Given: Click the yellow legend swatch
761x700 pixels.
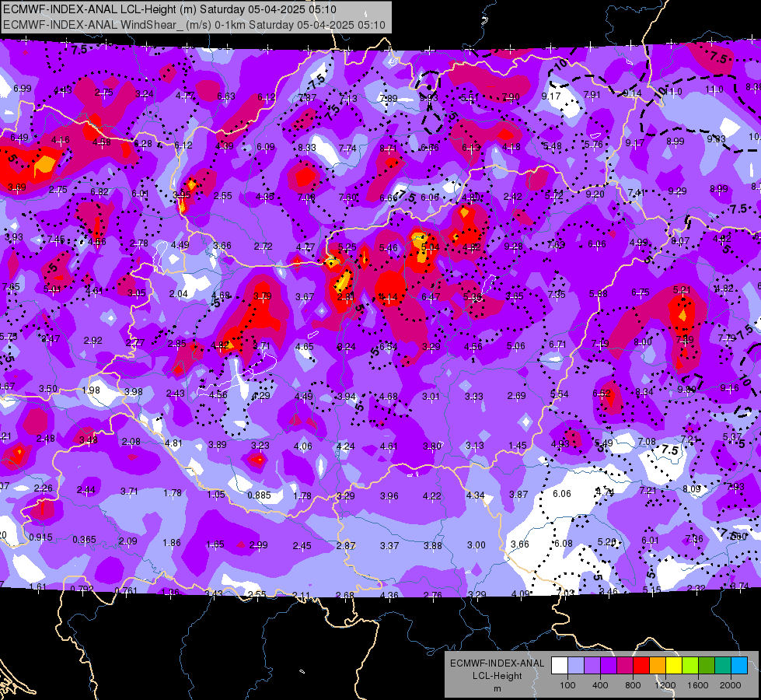Looking at the screenshot, I should [674, 666].
